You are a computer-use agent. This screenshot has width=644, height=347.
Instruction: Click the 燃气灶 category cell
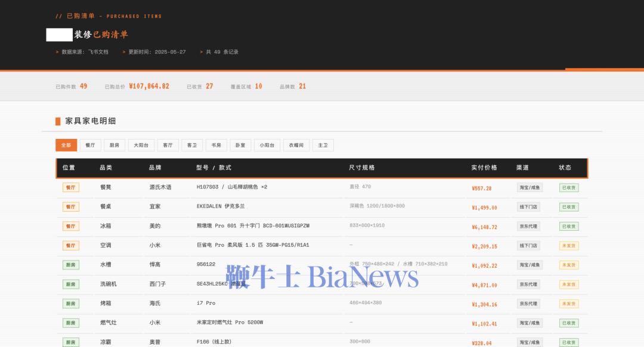(109, 323)
